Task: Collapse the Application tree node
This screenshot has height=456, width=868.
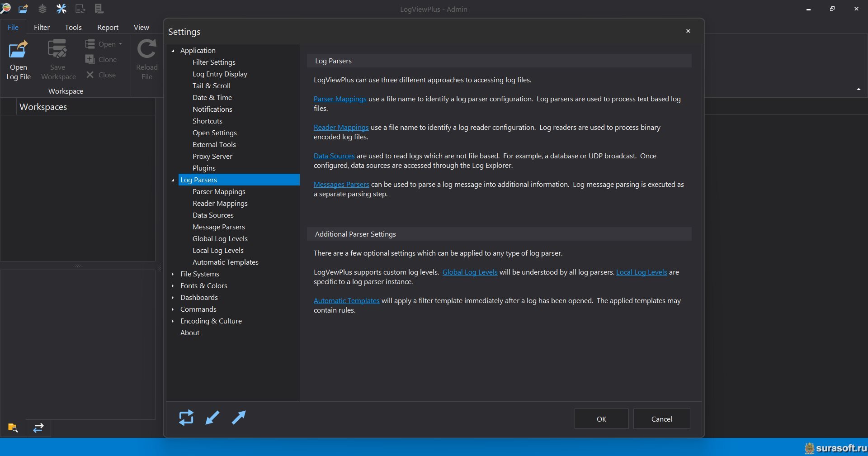Action: click(x=173, y=51)
